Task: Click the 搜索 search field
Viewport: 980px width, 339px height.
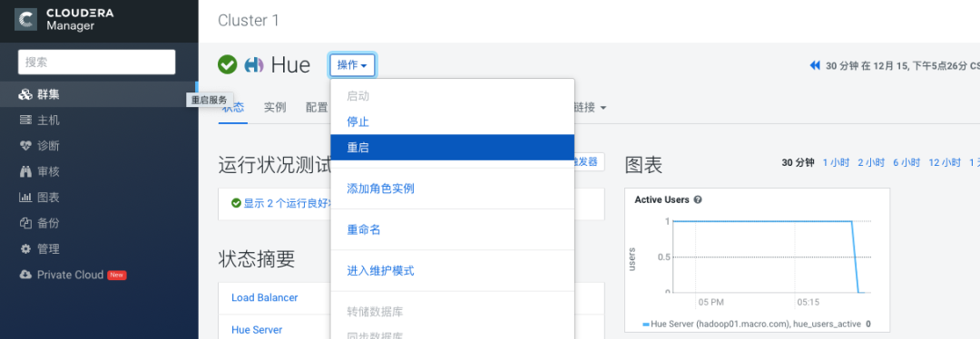Action: [97, 63]
